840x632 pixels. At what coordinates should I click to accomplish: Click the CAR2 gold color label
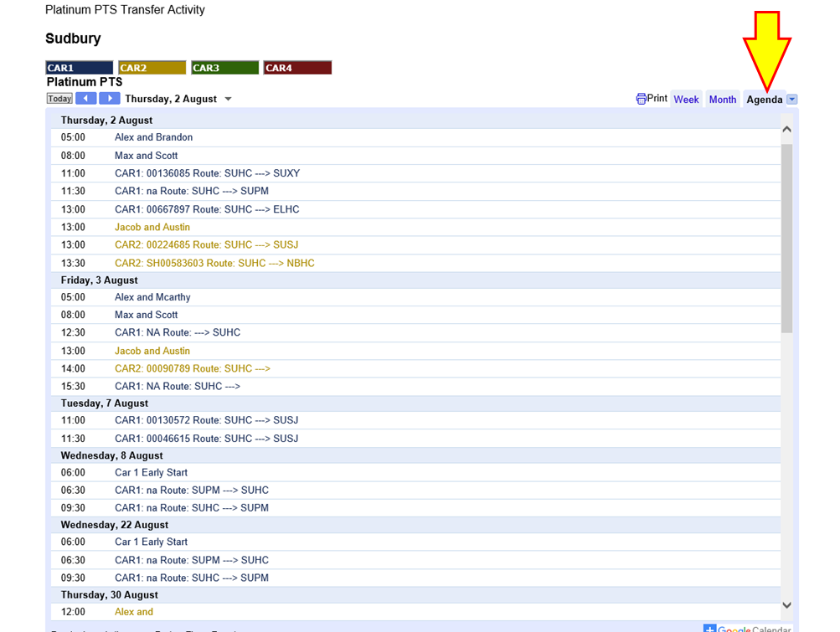click(x=152, y=68)
